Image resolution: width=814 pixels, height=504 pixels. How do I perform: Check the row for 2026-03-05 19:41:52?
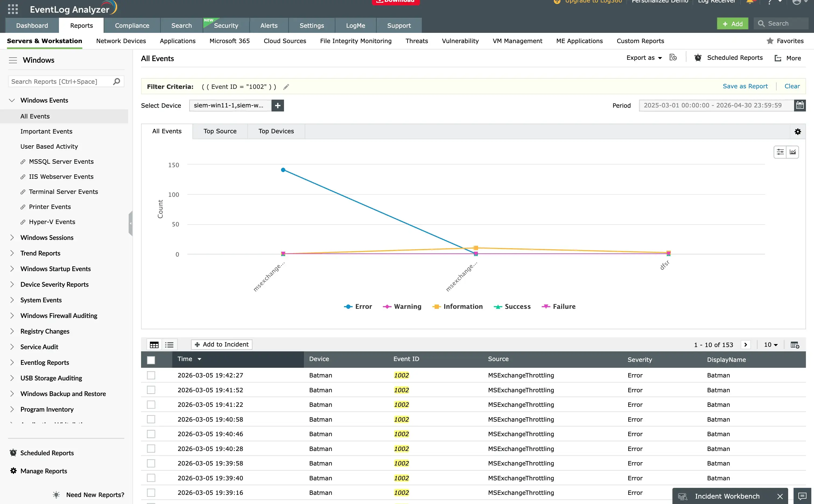tap(151, 390)
